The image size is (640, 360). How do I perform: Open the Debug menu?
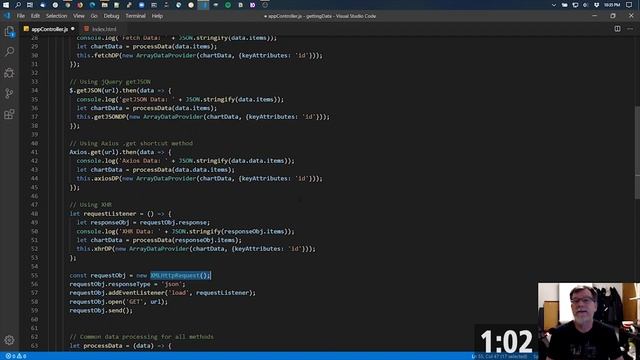click(x=111, y=16)
